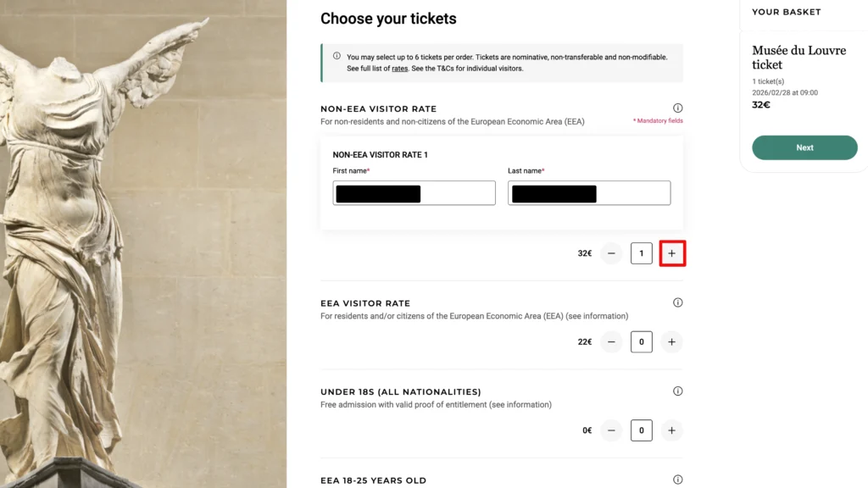Add an Under 18s free ticket
This screenshot has width=868, height=488.
[671, 430]
